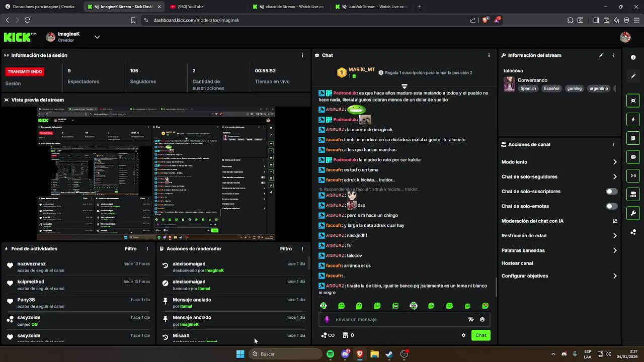The image size is (644, 362).
Task: Click the Kick logo in header
Action: 21,37
